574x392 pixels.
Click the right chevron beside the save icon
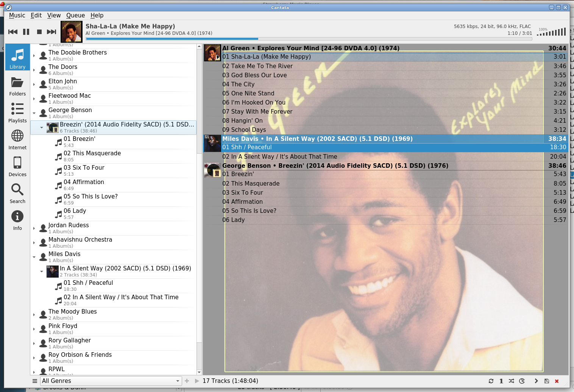536,381
